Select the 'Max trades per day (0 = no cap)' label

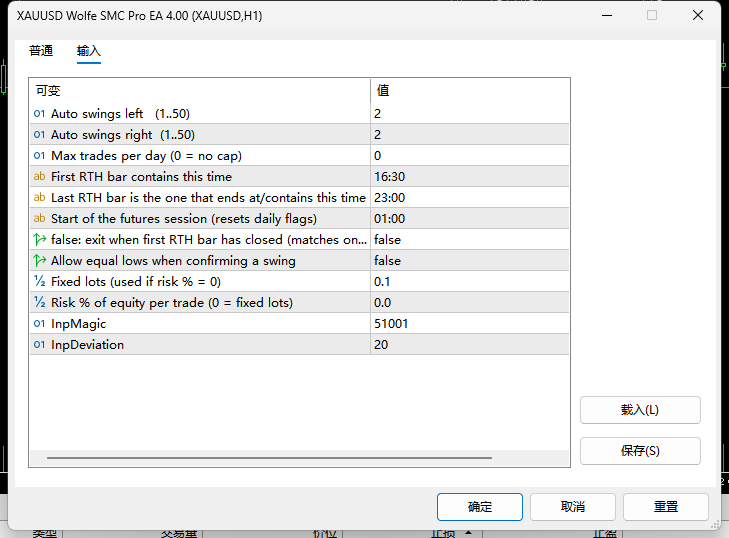(146, 155)
